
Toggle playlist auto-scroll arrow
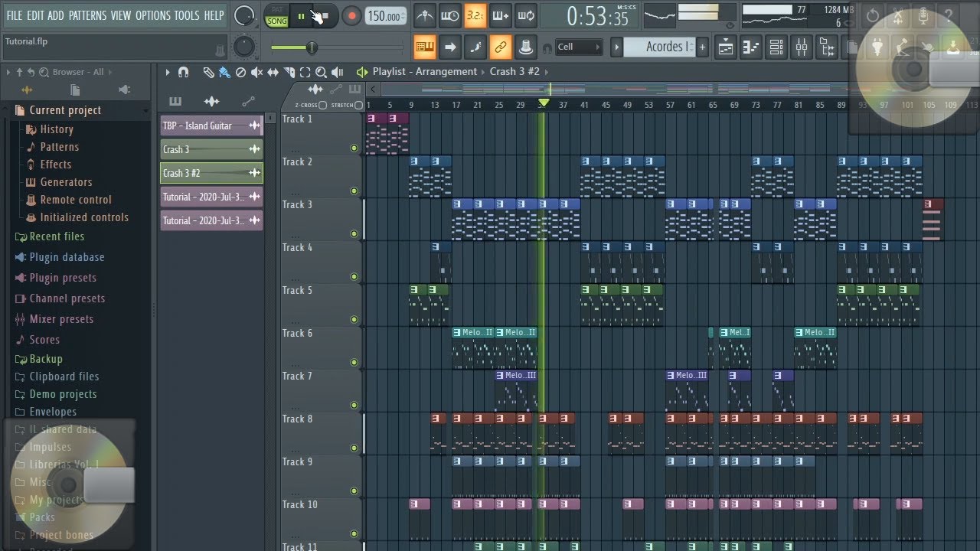pos(449,47)
